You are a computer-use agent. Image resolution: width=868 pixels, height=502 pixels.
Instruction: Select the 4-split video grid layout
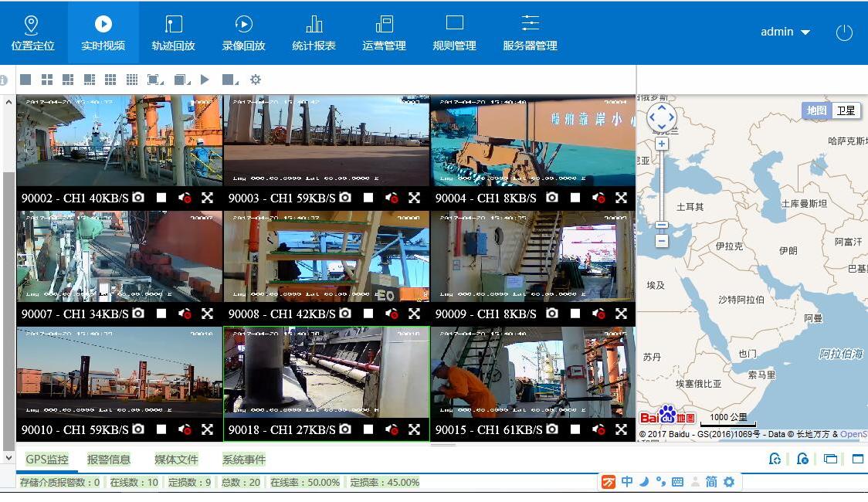point(46,80)
